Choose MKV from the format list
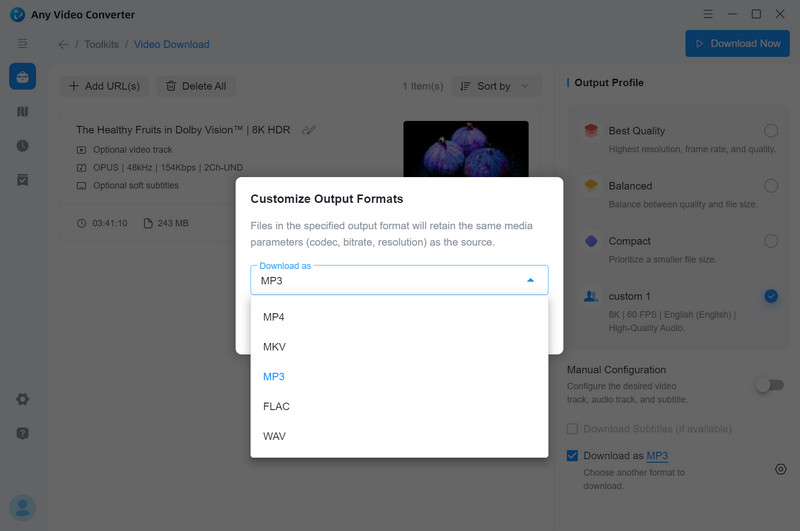 click(399, 347)
